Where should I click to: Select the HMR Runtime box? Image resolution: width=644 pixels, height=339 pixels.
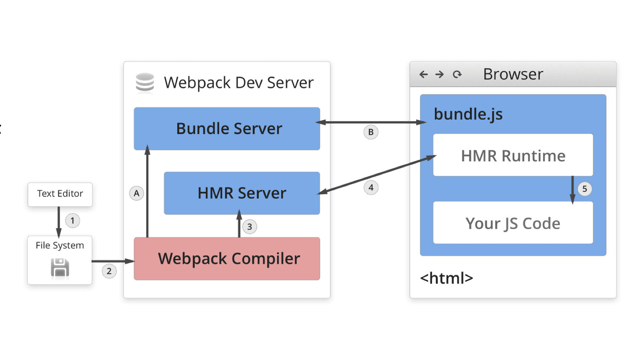(x=513, y=155)
